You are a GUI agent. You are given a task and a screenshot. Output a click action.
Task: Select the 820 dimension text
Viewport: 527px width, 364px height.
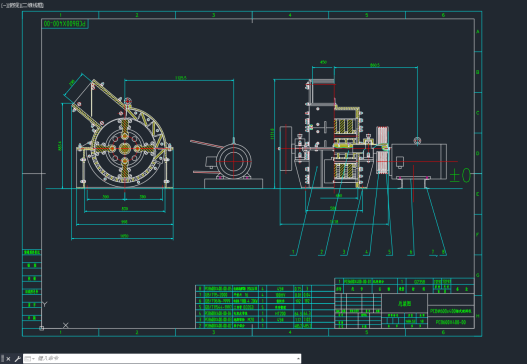124,209
